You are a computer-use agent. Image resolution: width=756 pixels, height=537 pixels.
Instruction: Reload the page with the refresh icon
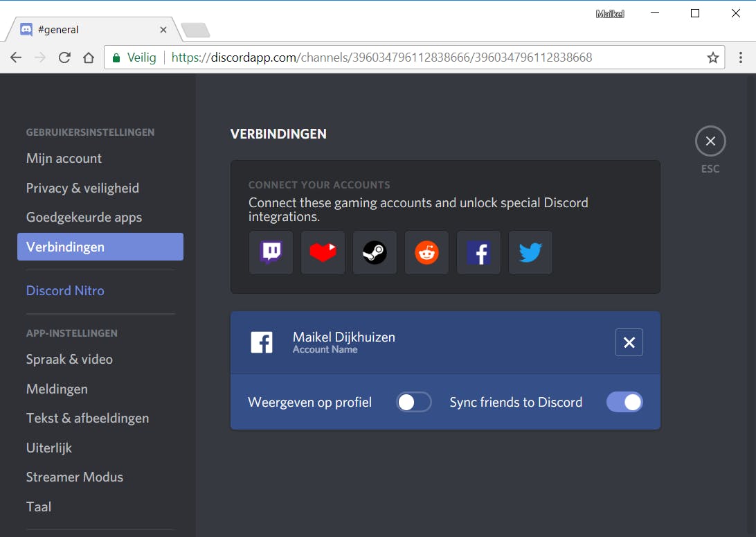(64, 58)
